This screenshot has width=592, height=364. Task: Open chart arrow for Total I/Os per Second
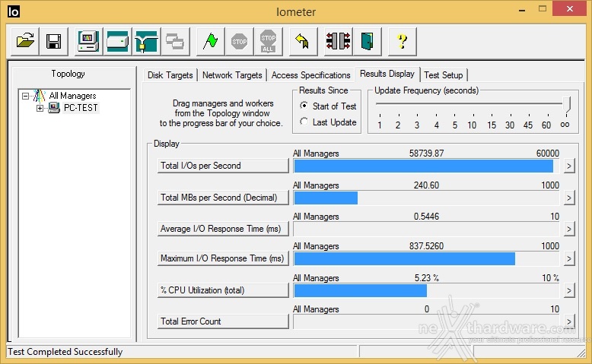pyautogui.click(x=569, y=166)
